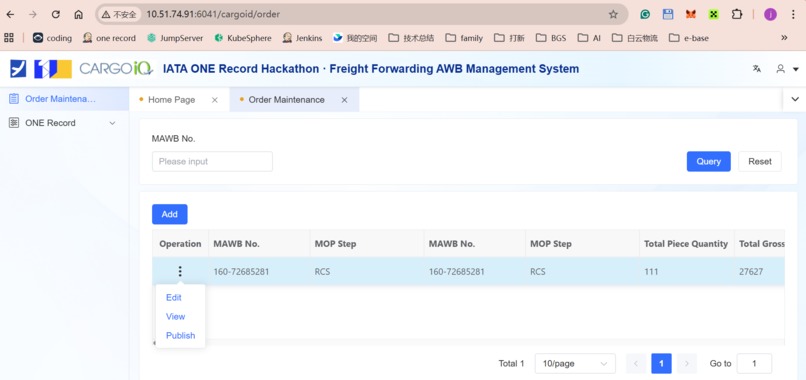Choose View from operation menu
The width and height of the screenshot is (806, 380).
(x=175, y=317)
